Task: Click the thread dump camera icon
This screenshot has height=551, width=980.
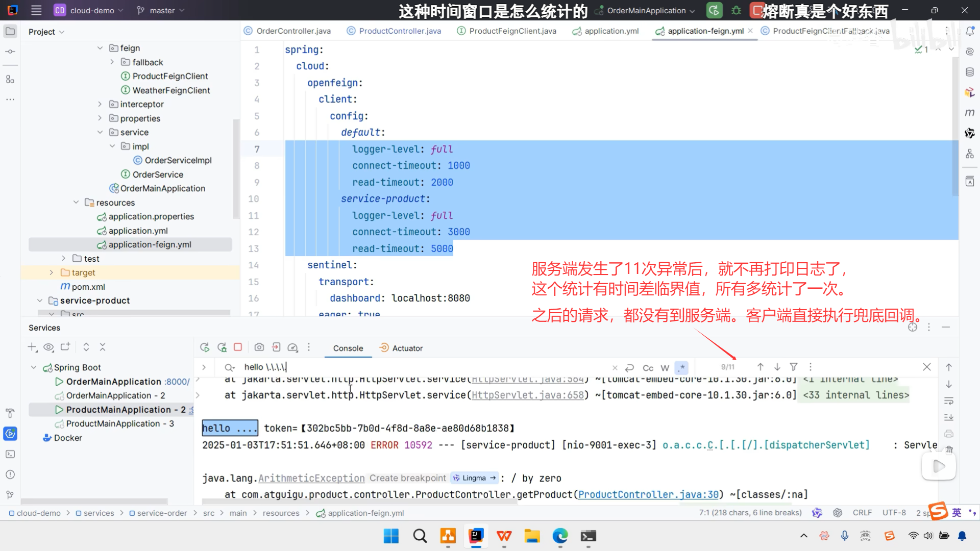Action: [x=259, y=347]
